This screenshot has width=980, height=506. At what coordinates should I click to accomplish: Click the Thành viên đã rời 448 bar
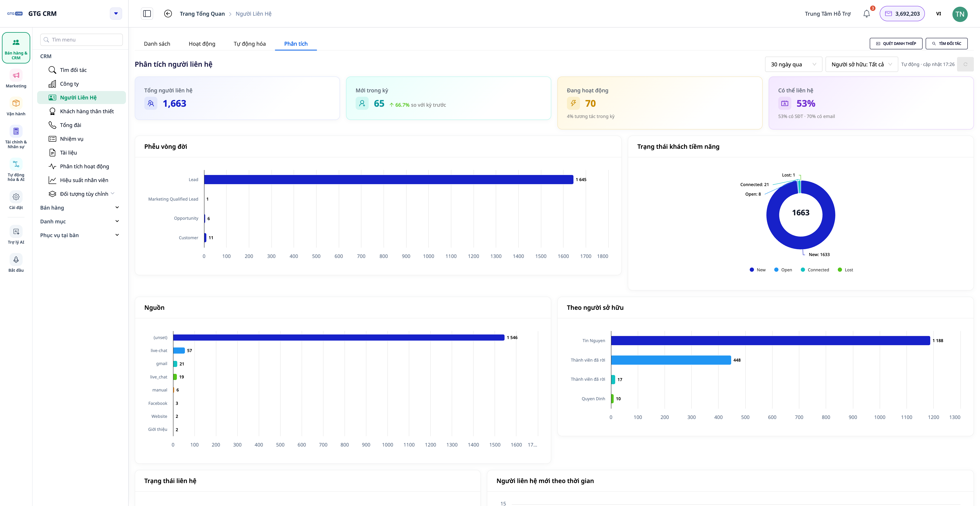tap(671, 360)
